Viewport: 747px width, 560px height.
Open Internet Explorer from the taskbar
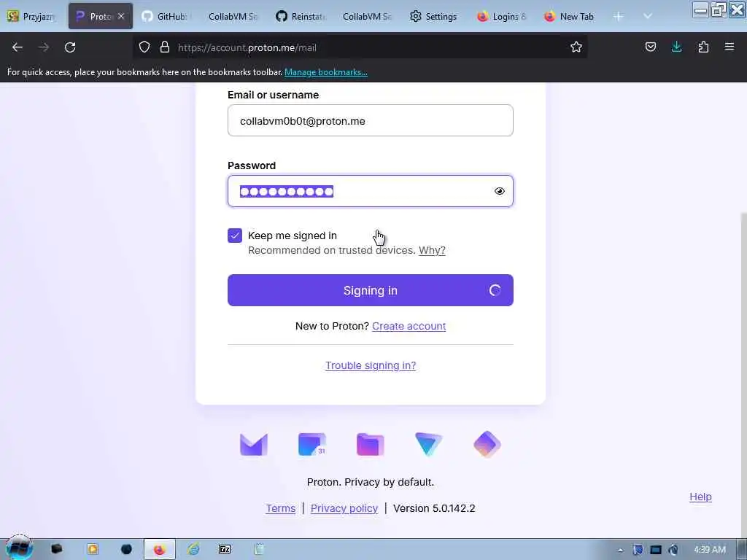click(x=193, y=550)
